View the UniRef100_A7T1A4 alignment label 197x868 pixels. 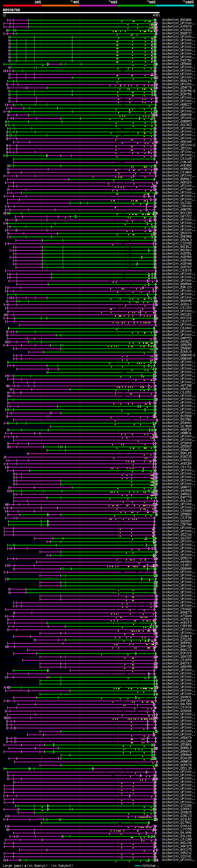[x=177, y=189]
